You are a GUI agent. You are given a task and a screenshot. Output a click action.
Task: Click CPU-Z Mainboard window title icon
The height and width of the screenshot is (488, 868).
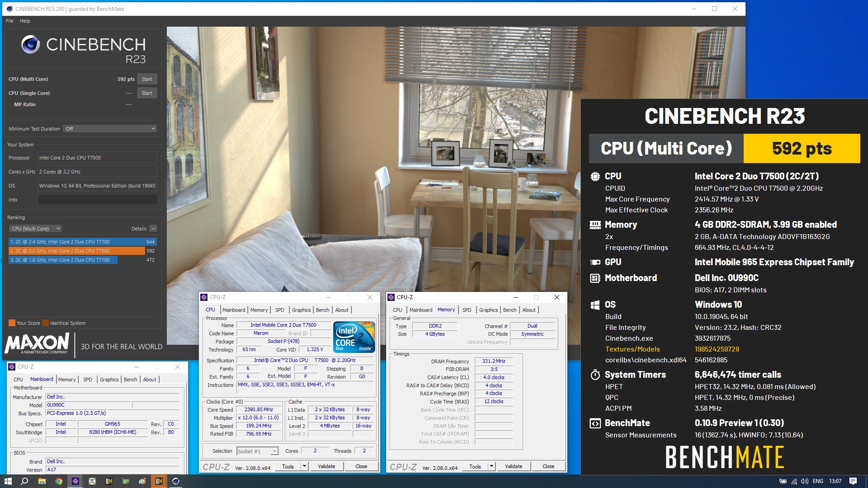coord(12,367)
